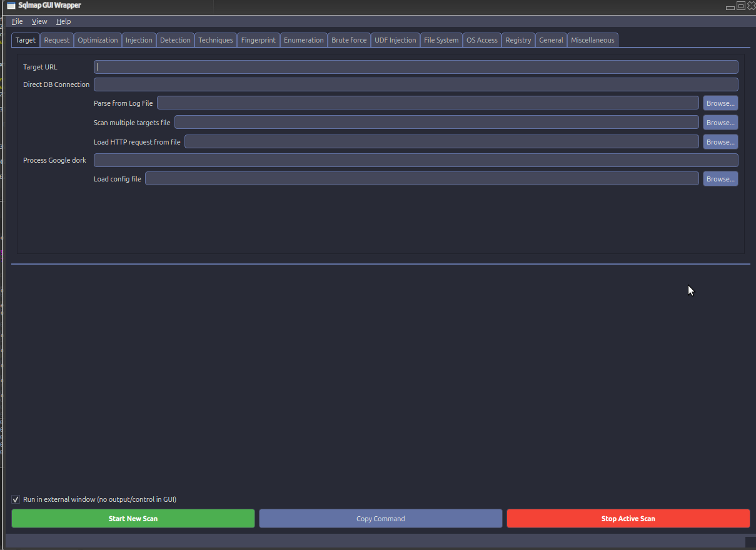Click the Load config file field
Image resolution: width=756 pixels, height=550 pixels.
(422, 178)
